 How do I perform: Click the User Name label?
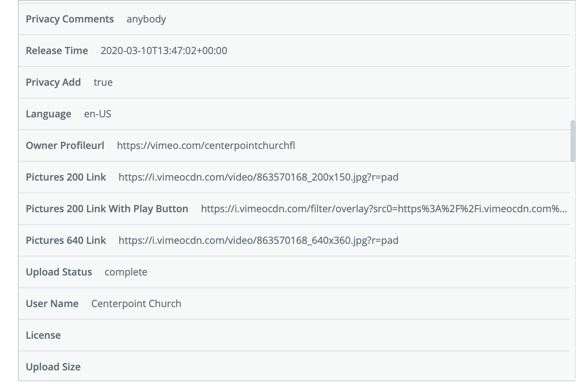point(52,304)
